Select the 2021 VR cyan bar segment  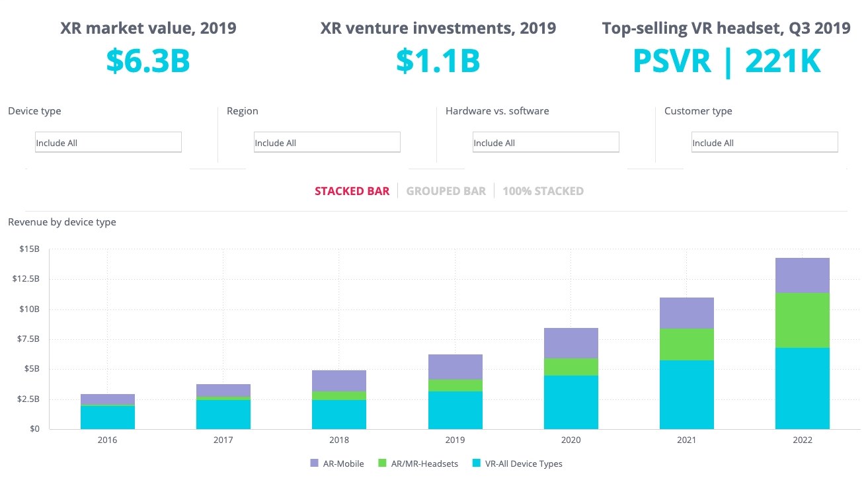click(687, 395)
